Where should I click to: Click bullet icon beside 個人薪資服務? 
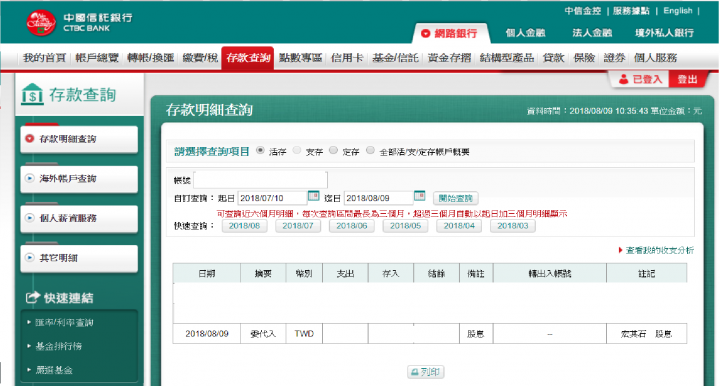[30, 218]
